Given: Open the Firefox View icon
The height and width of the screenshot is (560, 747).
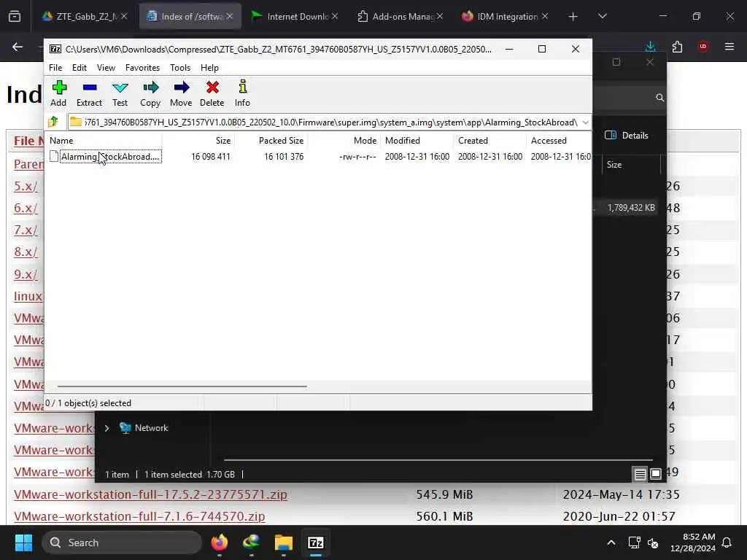Looking at the screenshot, I should 15,17.
